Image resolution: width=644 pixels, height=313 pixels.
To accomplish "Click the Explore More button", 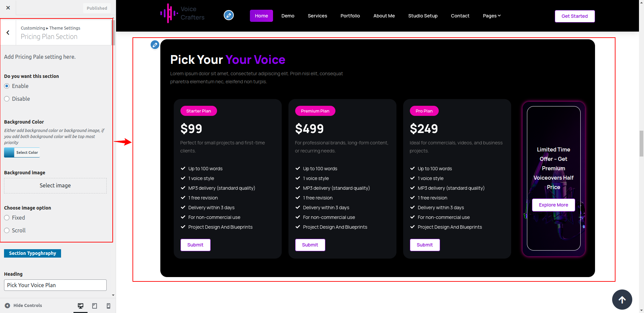I will click(x=553, y=205).
